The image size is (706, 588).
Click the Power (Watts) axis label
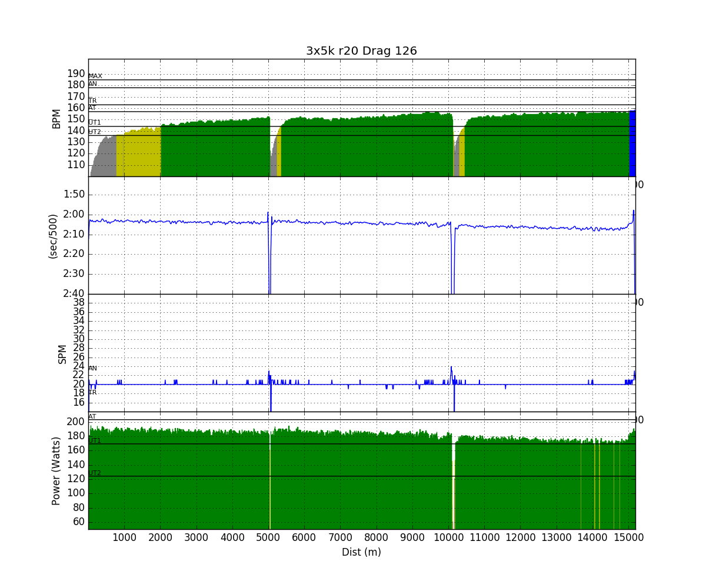tap(56, 470)
